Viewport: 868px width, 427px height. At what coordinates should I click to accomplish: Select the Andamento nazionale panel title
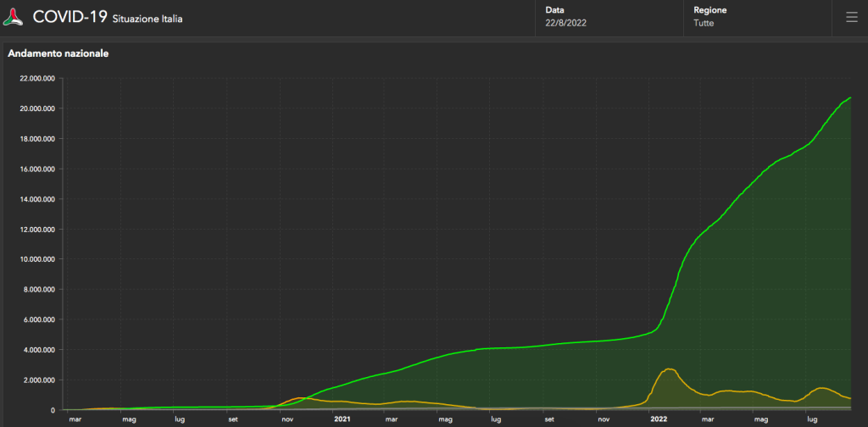58,53
